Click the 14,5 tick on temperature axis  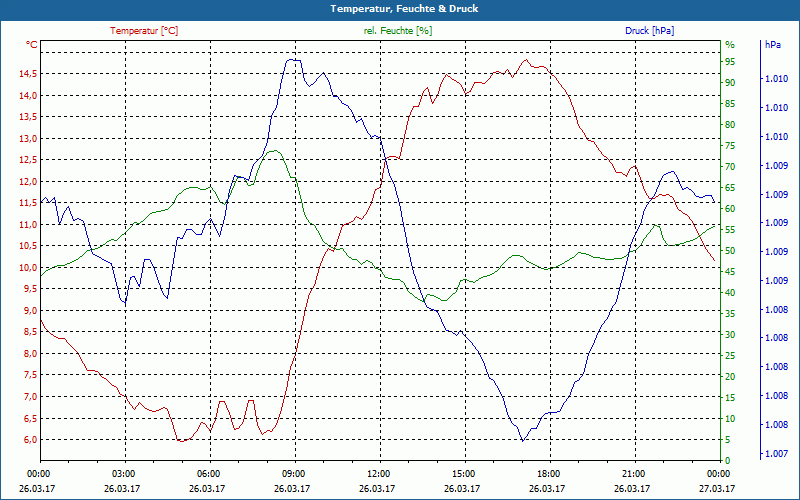coord(28,74)
